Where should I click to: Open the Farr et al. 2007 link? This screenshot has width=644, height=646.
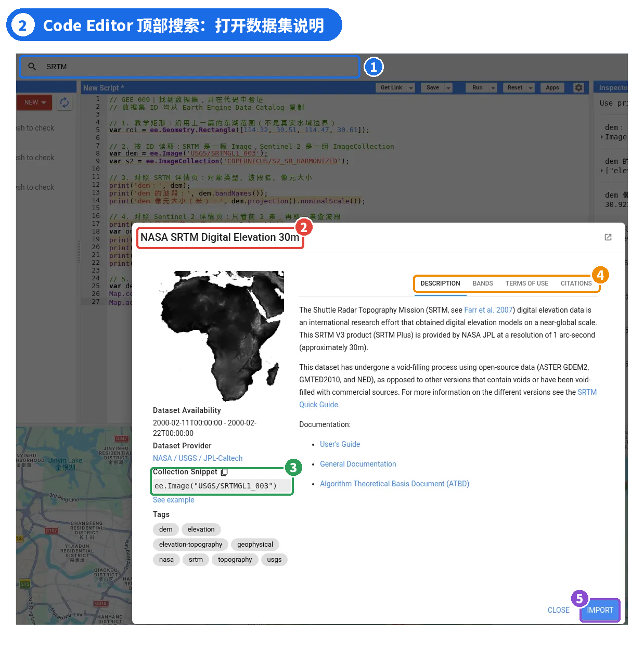488,310
